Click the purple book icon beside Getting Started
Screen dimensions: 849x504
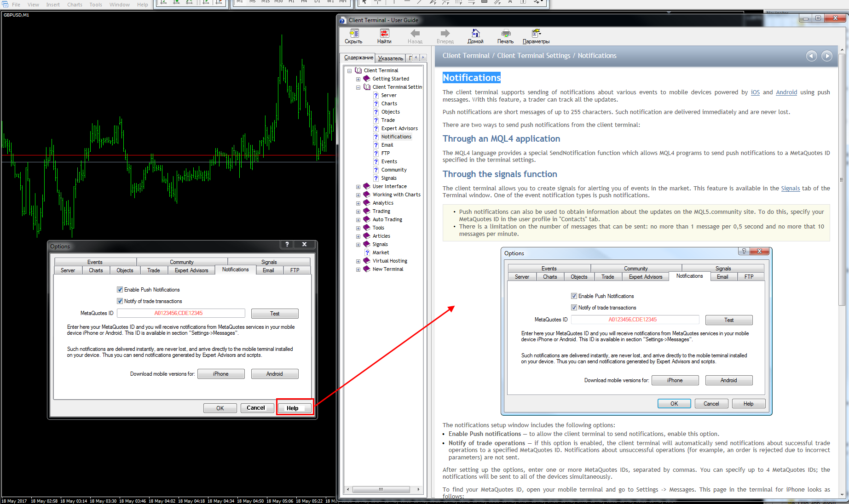(x=367, y=79)
